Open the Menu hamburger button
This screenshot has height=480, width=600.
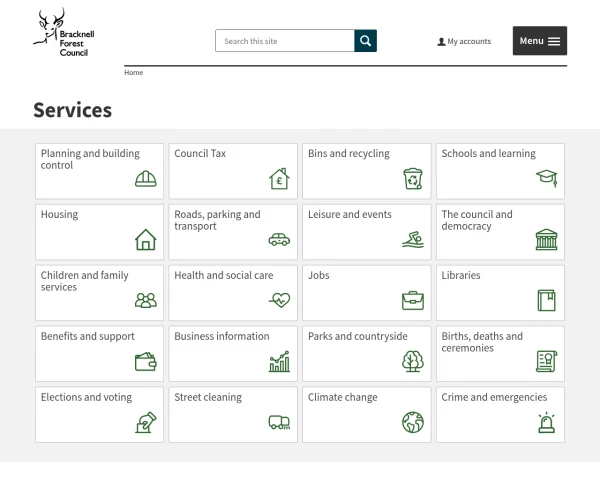[540, 41]
